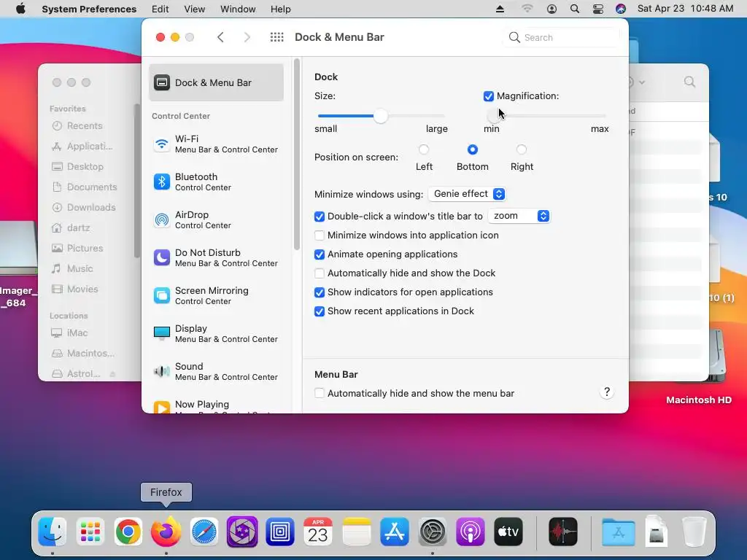Screen dimensions: 747x560
Task: Click the sidebar vertical scrollbar
Action: tap(297, 154)
